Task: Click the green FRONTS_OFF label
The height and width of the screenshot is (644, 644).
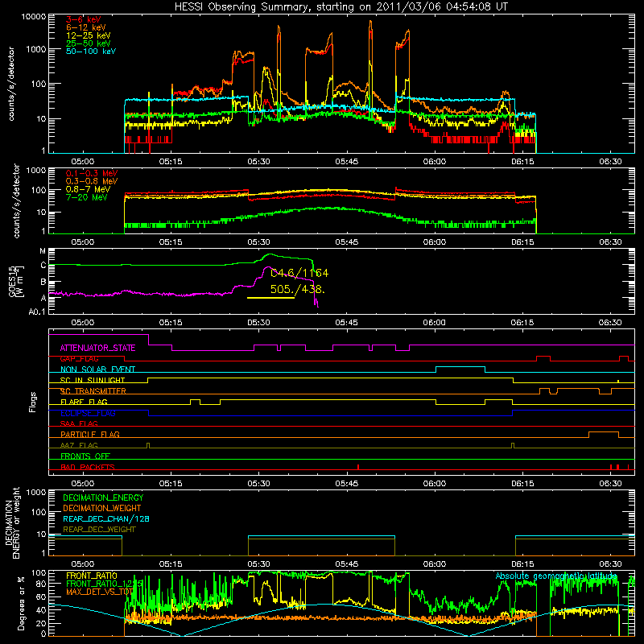Action: click(85, 456)
